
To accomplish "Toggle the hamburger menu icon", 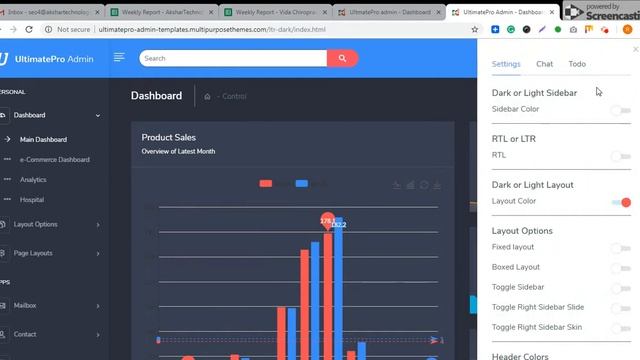I will pos(119,57).
